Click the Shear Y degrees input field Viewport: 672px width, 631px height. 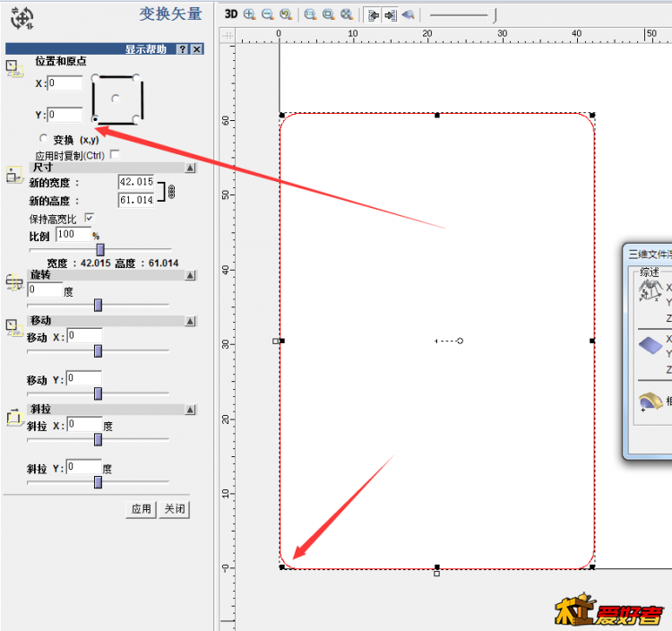coord(84,466)
